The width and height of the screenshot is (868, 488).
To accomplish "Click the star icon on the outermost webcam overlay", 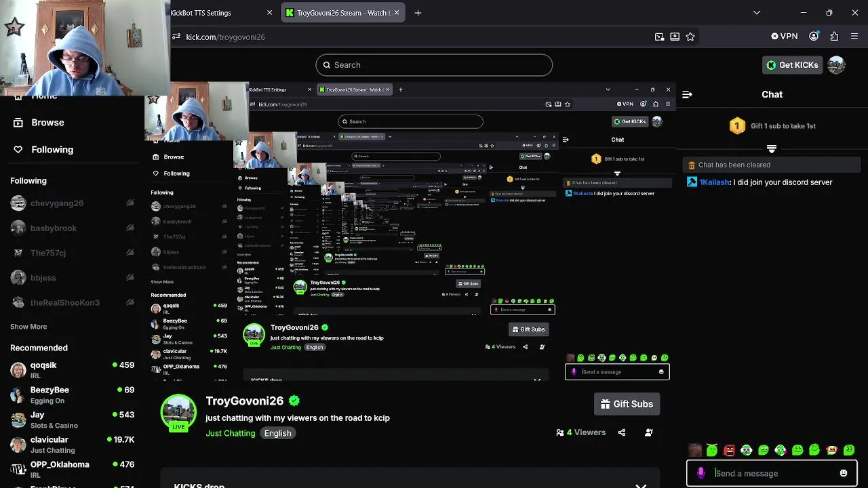I will pos(14,27).
